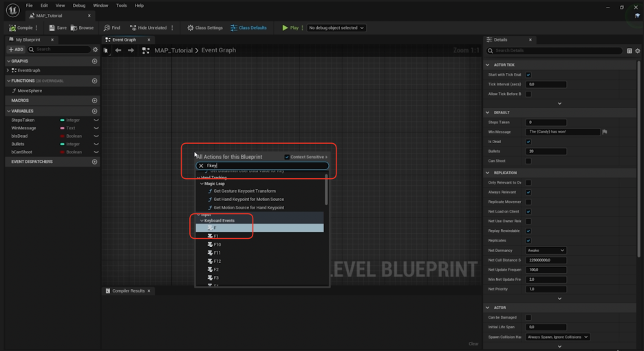Screen dimensions: 644x351
Task: Save the blueprint
Action: (x=58, y=28)
